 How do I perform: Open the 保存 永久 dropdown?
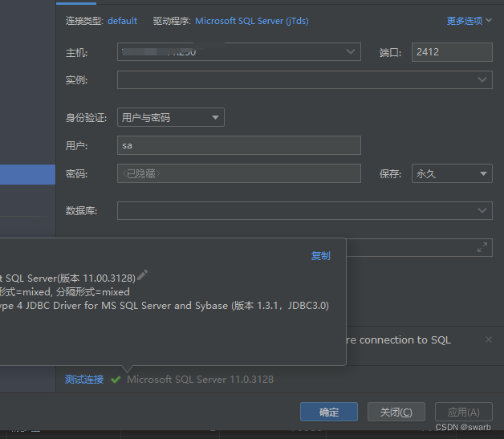(452, 173)
